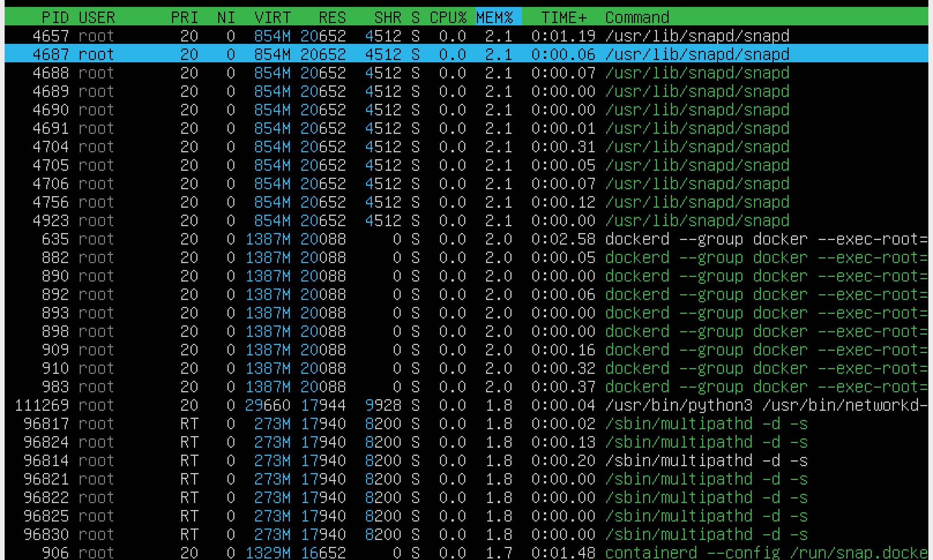Click /usr/bin/python3 networkd command text
This screenshot has width=933, height=560.
[766, 405]
